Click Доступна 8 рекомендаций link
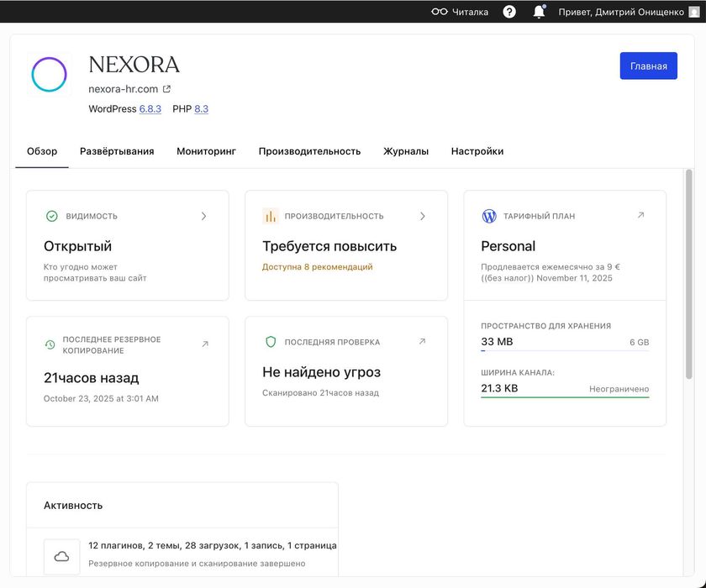The width and height of the screenshot is (706, 588). [x=318, y=267]
